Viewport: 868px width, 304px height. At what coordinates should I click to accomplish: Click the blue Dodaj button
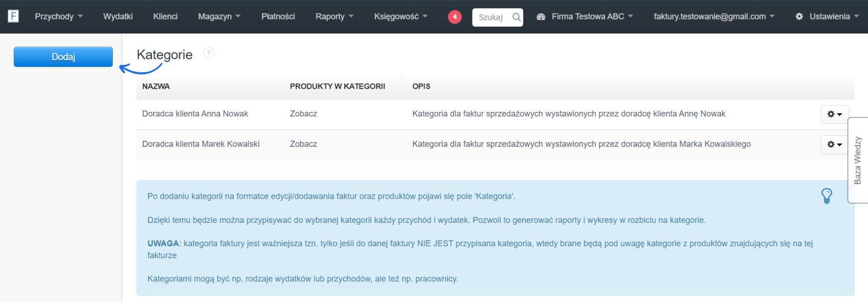[63, 57]
